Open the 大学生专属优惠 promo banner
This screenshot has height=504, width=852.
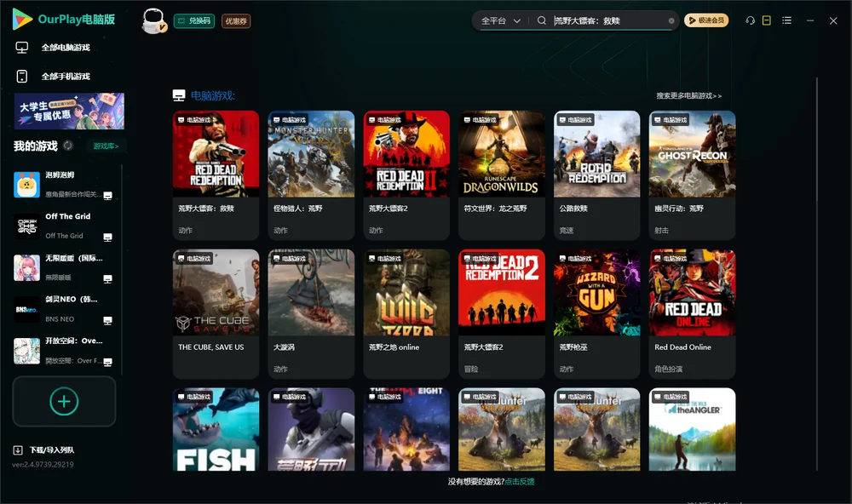tap(69, 112)
